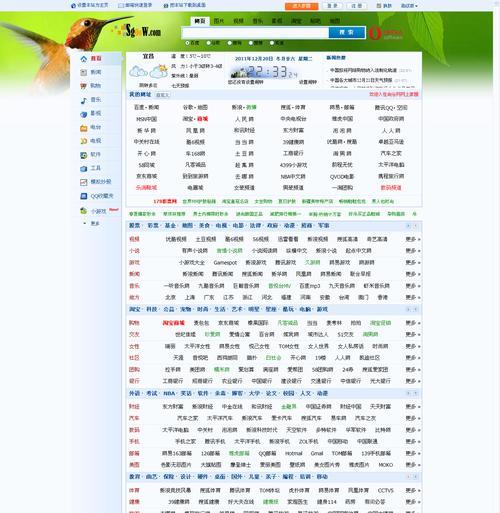
Task: Click the cloudy weather icon for 宜昌
Action: tap(138, 71)
